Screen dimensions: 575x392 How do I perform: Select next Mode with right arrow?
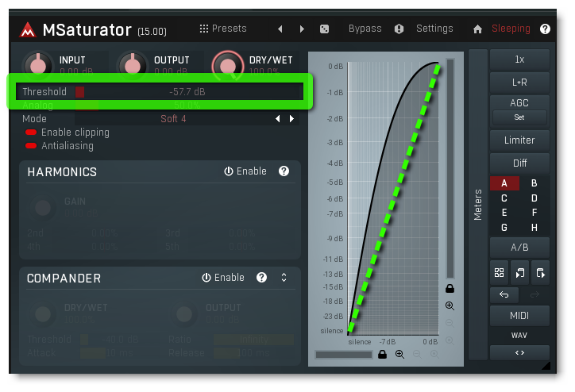[291, 119]
